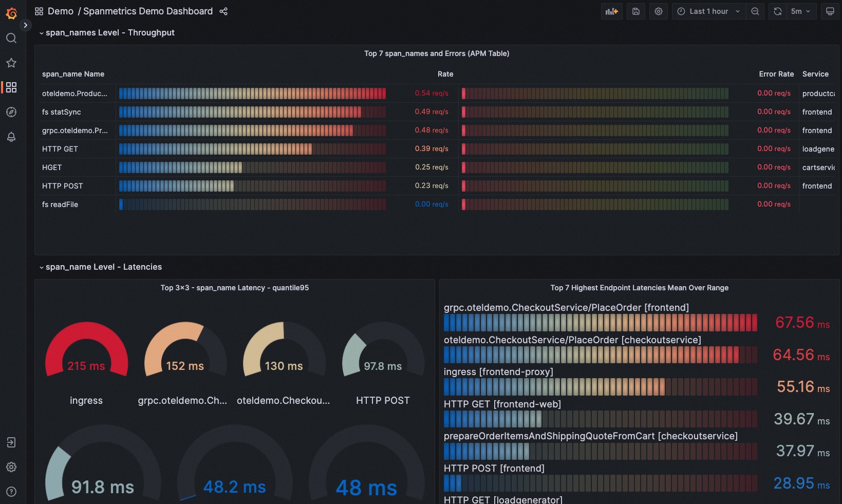Click the 91.8 ms gauge
842x504 pixels.
coord(103,464)
